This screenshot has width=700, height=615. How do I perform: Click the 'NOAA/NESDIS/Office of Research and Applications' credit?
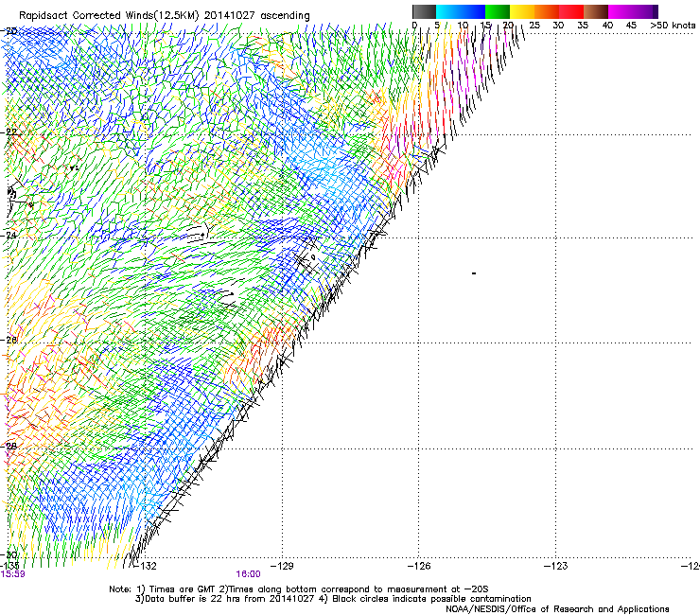pos(557,609)
